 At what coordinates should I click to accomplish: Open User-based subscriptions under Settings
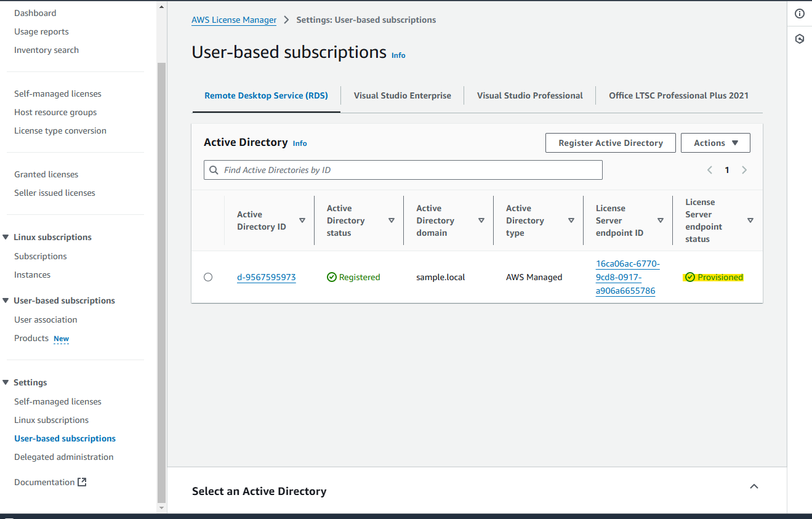65,438
